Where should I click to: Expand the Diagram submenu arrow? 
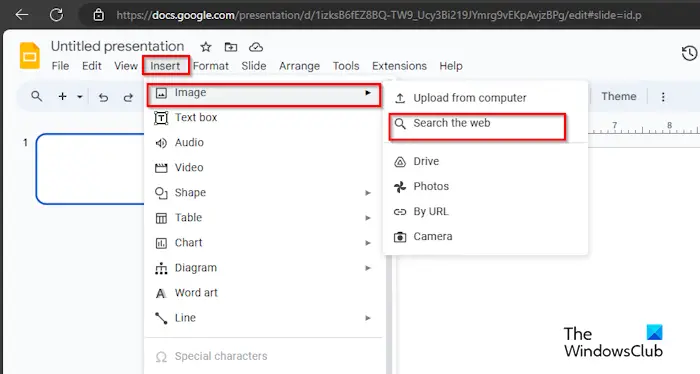pos(368,268)
